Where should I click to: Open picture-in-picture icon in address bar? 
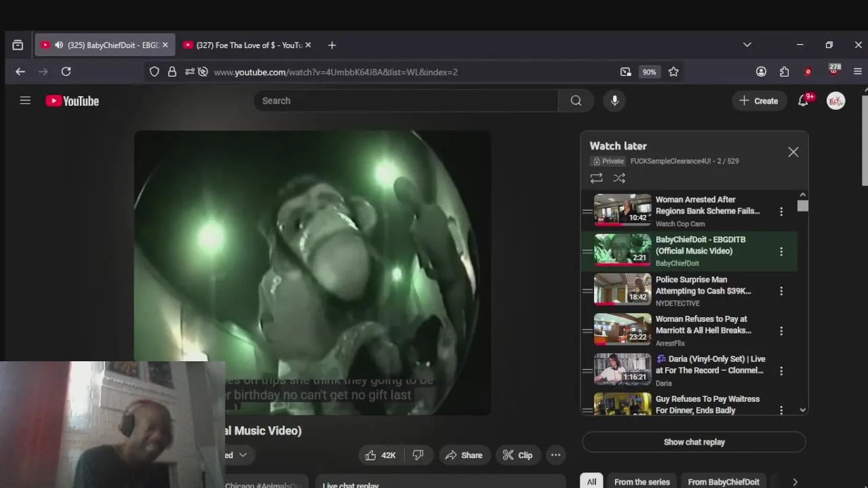tap(625, 72)
